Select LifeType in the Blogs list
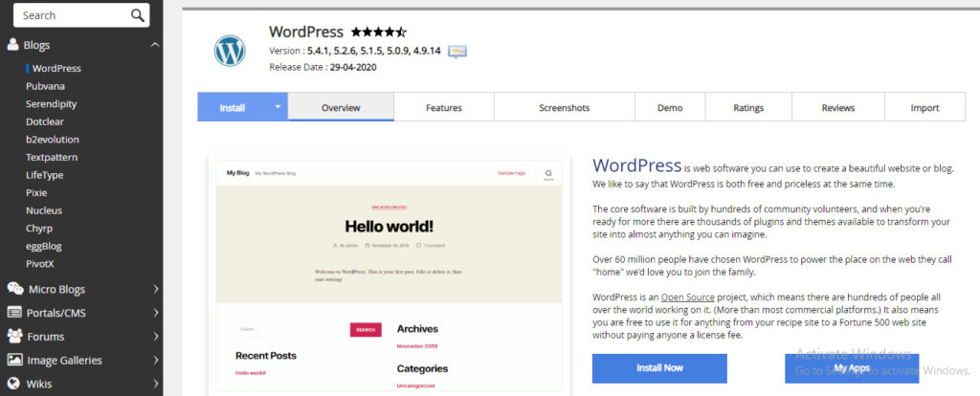 44,175
